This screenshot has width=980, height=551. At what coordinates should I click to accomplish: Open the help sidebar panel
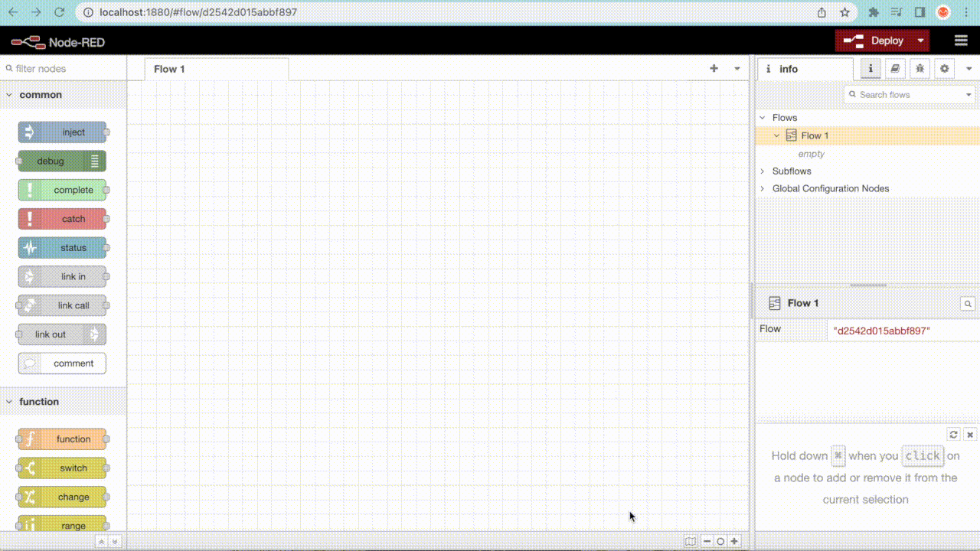coord(895,68)
